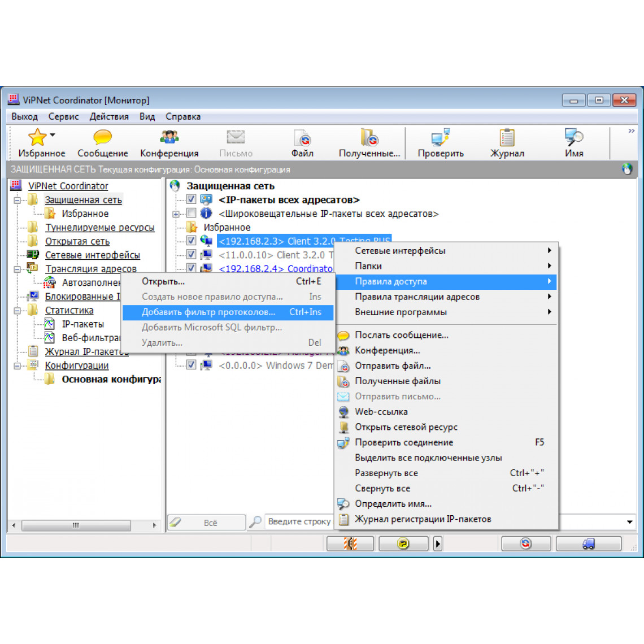Viewport: 644px width, 644px height.
Task: Click the Имя lookup toolbar icon
Action: tap(573, 137)
